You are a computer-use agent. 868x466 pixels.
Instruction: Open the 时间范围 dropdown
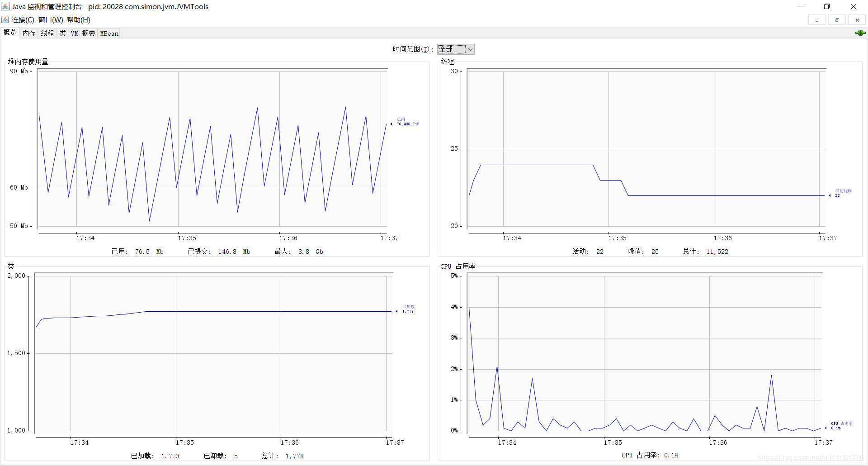456,49
